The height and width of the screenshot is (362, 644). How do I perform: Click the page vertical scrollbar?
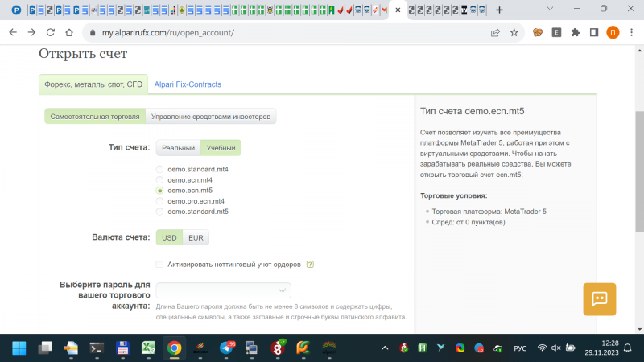point(639,171)
